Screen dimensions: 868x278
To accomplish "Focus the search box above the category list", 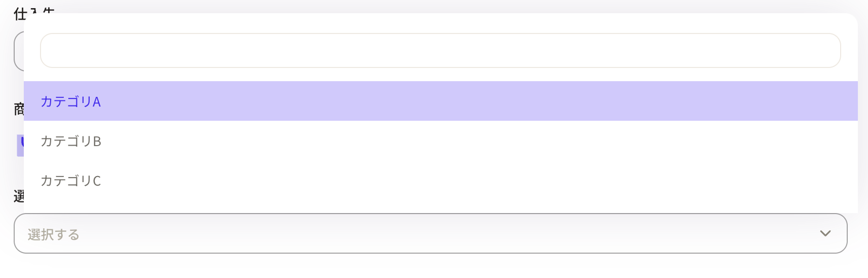I will point(441,50).
